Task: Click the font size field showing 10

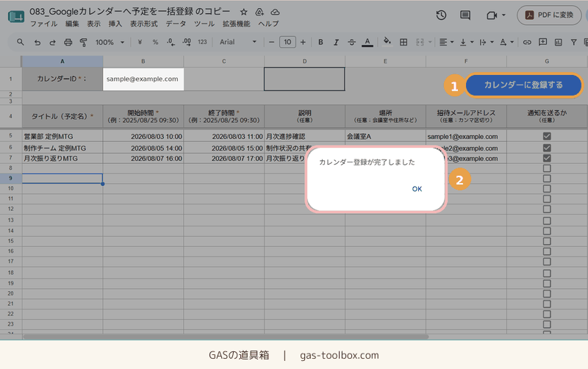Action: (287, 42)
